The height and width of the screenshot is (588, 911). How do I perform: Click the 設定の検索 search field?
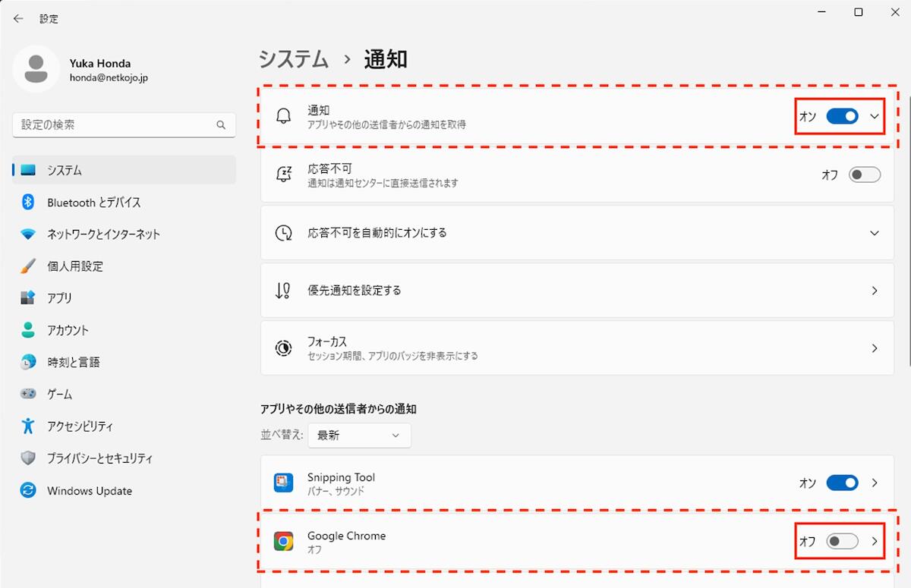(x=114, y=125)
